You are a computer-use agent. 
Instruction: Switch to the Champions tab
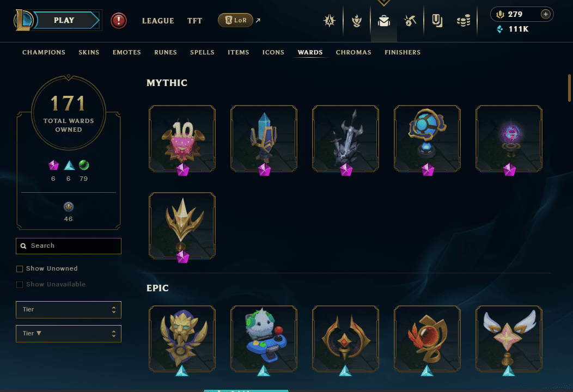click(44, 52)
